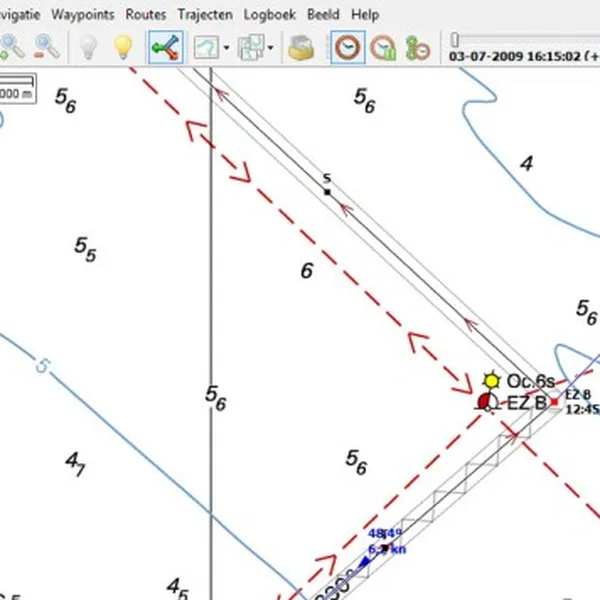Click the time slider handle
This screenshot has width=600, height=600.
point(455,39)
